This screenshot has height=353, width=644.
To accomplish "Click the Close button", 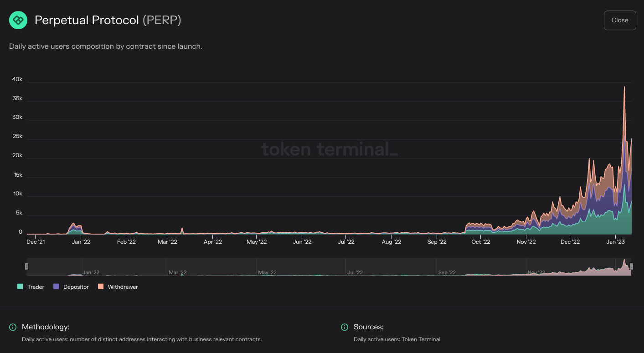I will 620,20.
